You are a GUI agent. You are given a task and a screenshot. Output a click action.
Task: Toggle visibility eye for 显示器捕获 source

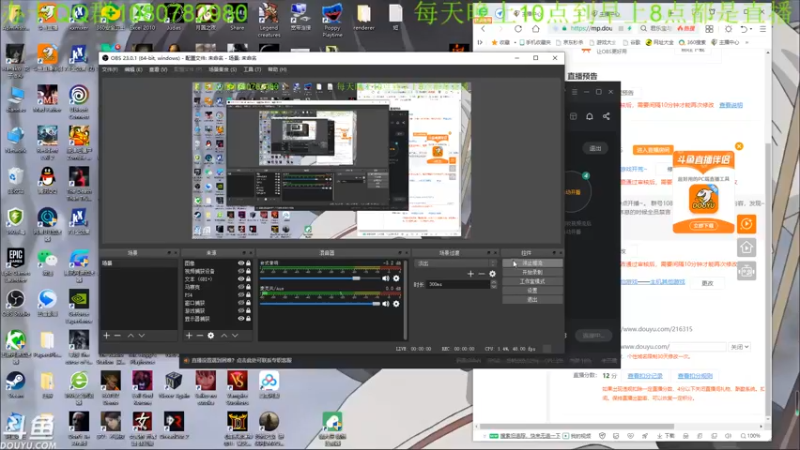point(241,318)
